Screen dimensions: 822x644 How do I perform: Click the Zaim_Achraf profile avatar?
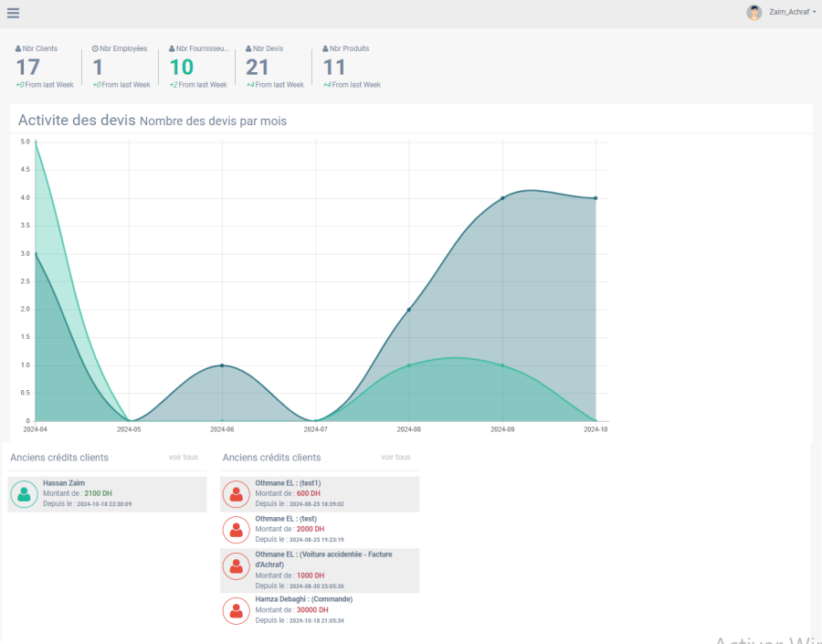coord(754,13)
